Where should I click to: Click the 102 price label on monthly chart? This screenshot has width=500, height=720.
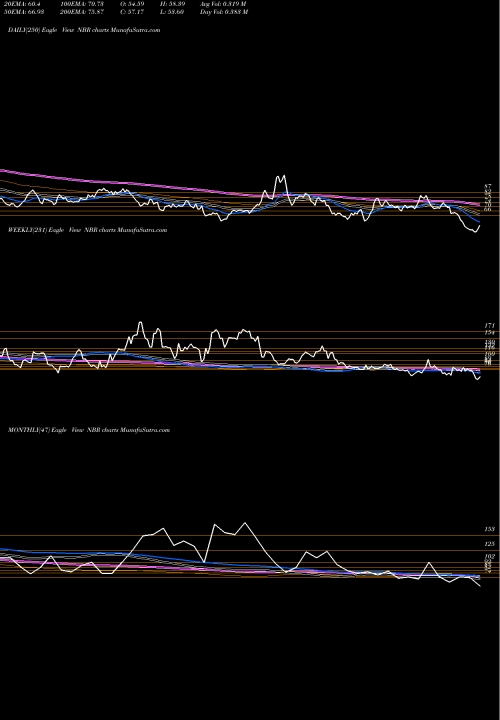pos(489,557)
